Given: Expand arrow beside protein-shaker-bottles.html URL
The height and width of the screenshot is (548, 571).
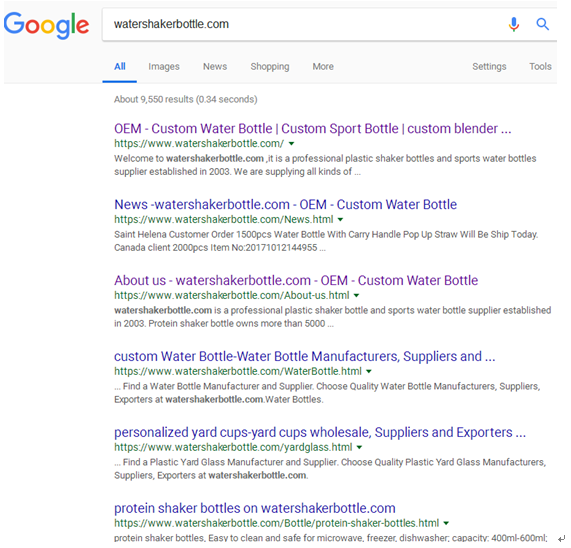Looking at the screenshot, I should 446,523.
